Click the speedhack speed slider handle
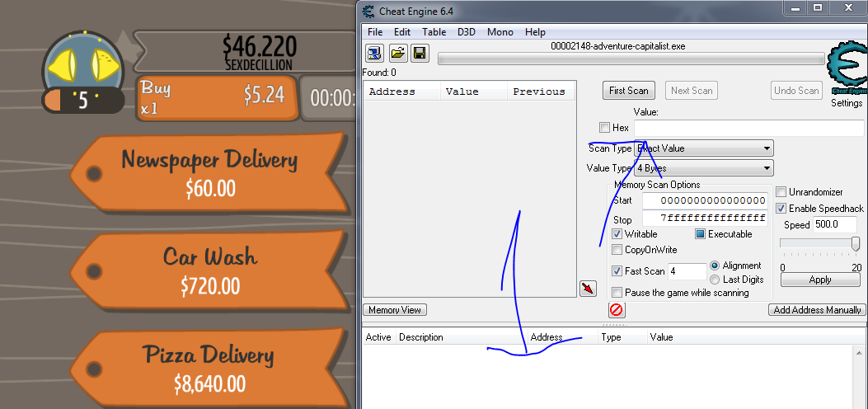The width and height of the screenshot is (868, 409). pyautogui.click(x=856, y=243)
